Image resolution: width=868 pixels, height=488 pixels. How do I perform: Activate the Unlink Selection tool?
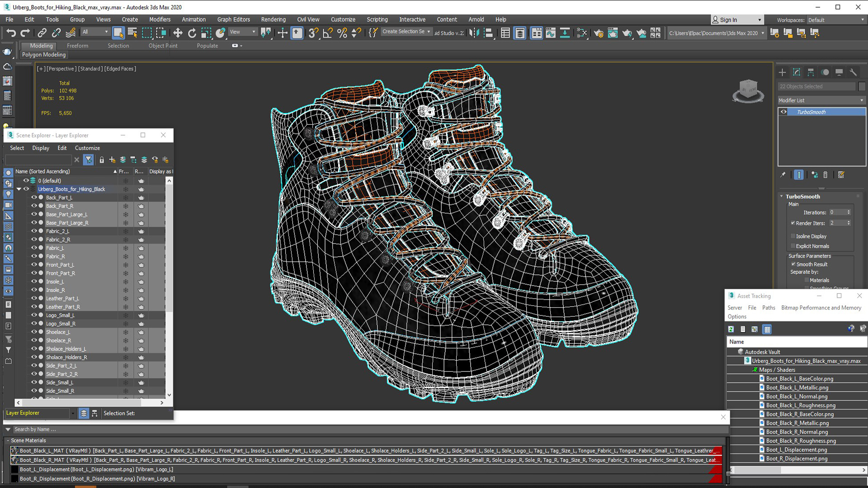point(56,33)
